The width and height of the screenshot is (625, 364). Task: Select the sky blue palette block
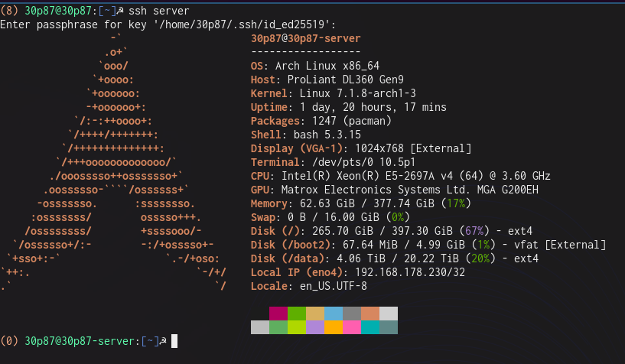point(334,314)
